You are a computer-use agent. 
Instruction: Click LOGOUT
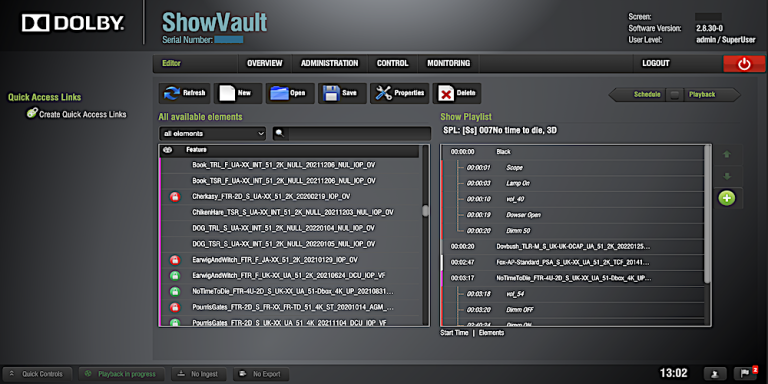[x=655, y=63]
